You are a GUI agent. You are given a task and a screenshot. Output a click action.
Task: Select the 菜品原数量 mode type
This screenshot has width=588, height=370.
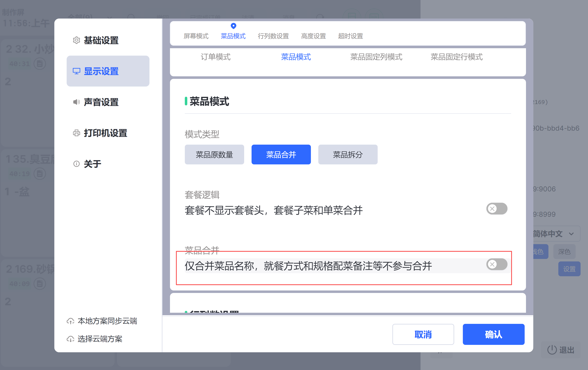click(214, 155)
